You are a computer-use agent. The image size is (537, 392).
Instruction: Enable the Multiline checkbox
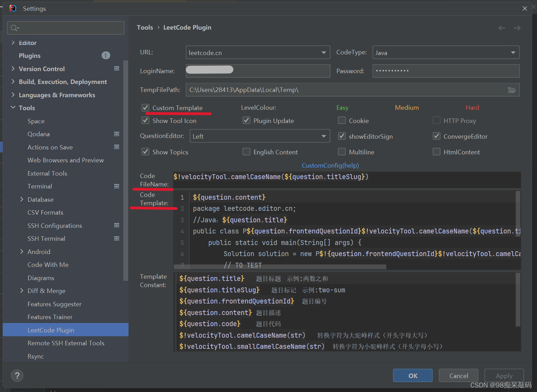pos(342,152)
